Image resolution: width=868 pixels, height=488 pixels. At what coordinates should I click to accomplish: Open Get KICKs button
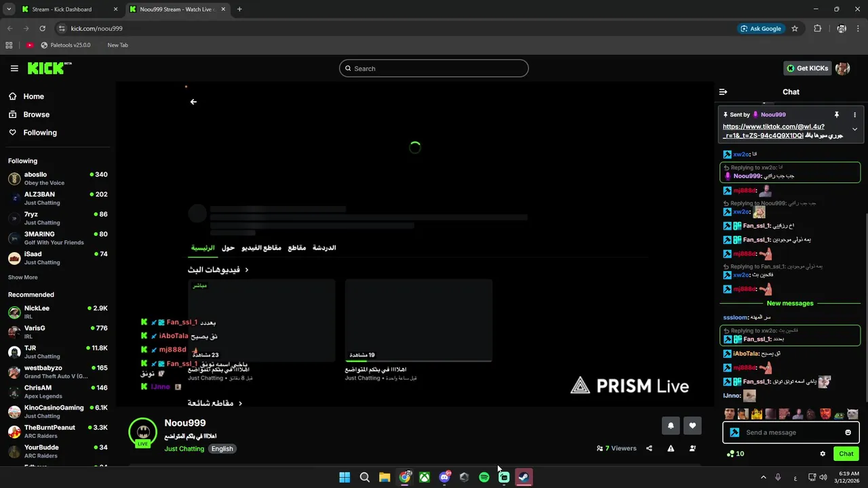tap(807, 68)
